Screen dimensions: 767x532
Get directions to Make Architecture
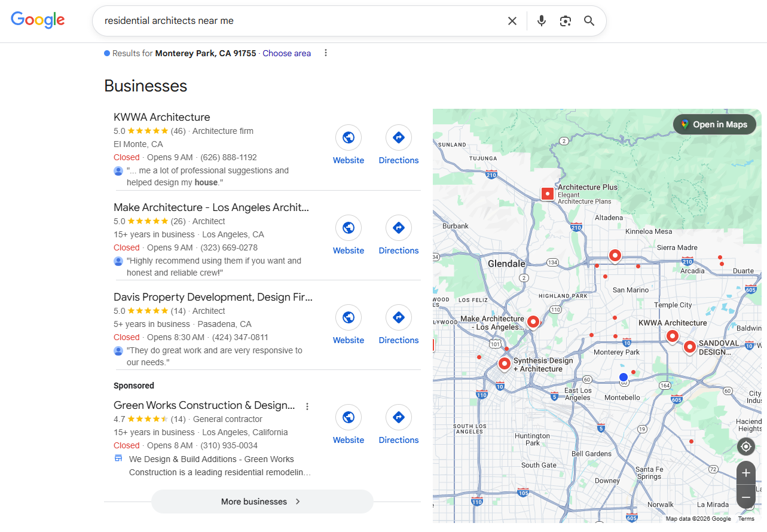pyautogui.click(x=399, y=228)
